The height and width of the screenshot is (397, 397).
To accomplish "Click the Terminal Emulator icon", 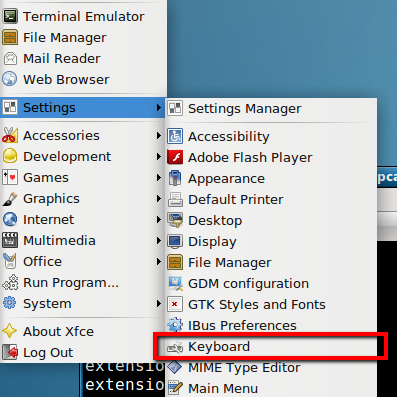I will (10, 16).
